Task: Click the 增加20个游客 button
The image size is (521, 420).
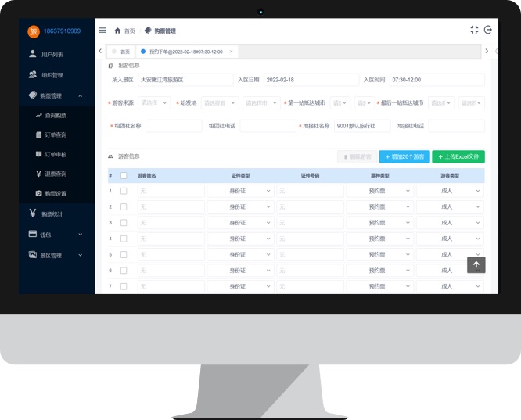Action: pos(404,156)
